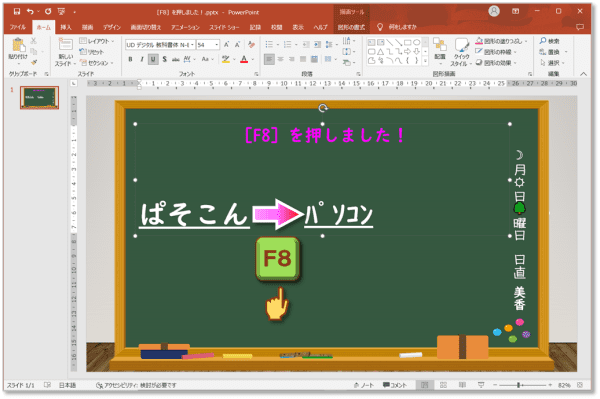Switch to the Animations (アニメーション) tab

(185, 27)
